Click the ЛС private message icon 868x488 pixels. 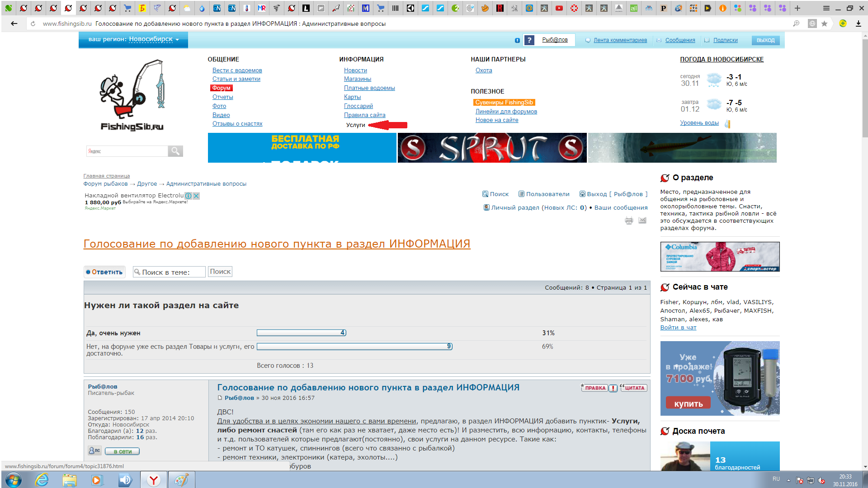(94, 450)
